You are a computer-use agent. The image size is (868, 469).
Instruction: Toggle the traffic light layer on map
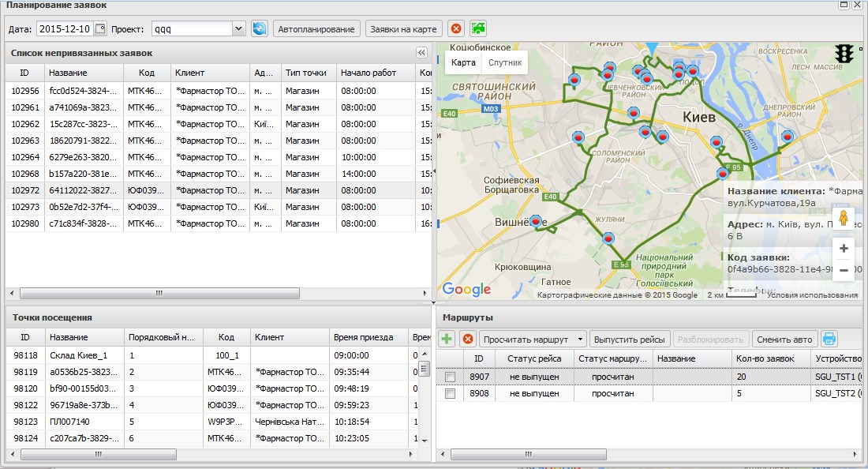point(845,54)
